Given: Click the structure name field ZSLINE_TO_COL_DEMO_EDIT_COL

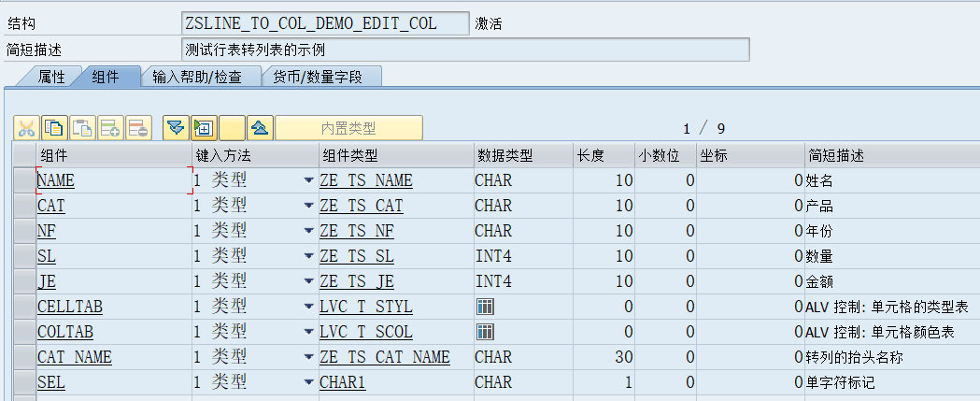Looking at the screenshot, I should click(x=324, y=23).
